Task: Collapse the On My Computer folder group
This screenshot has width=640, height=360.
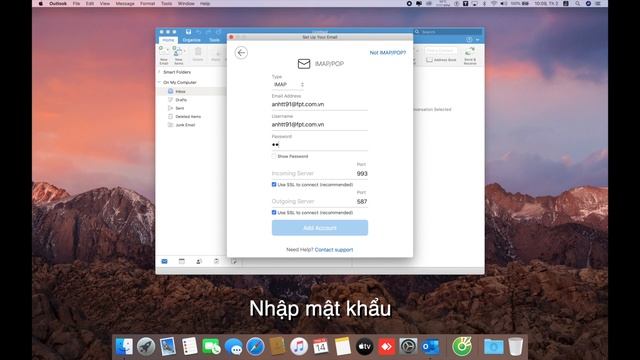Action: pos(159,82)
